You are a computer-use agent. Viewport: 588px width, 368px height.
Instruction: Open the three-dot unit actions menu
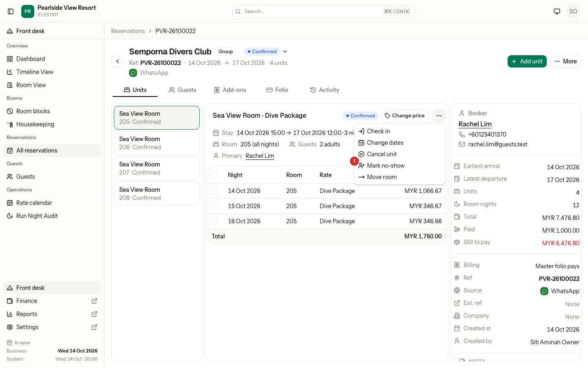tap(439, 116)
